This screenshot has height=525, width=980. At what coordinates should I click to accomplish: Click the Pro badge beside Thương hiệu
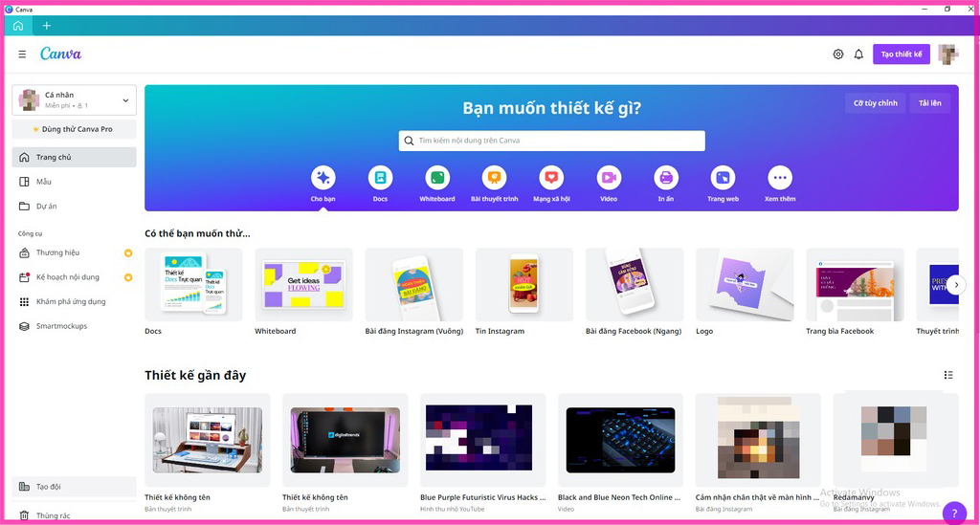pos(128,252)
